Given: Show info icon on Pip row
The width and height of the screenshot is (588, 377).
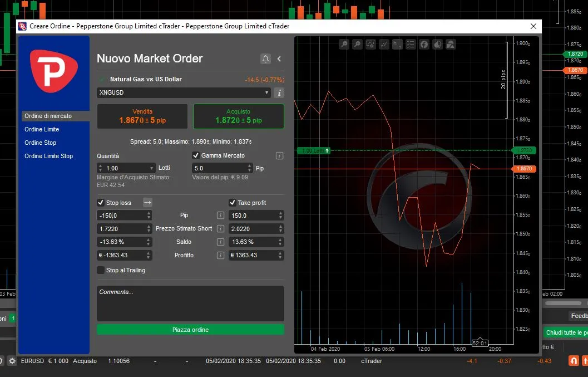Looking at the screenshot, I should pos(220,215).
